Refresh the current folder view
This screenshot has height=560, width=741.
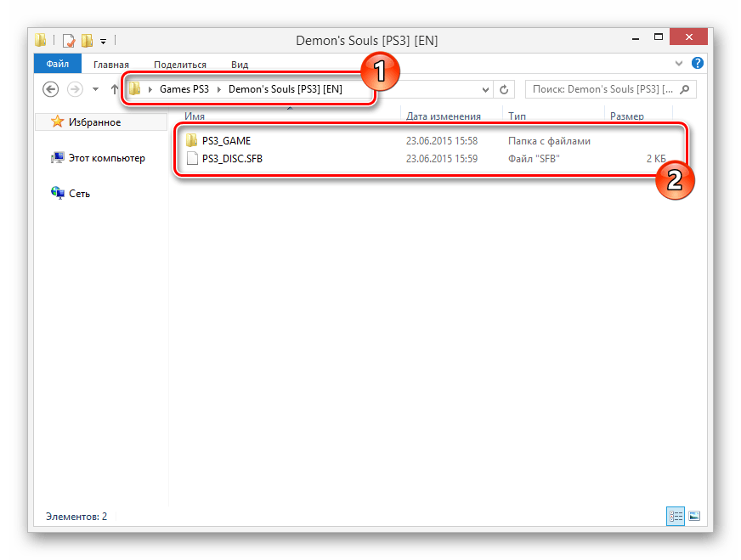(504, 89)
